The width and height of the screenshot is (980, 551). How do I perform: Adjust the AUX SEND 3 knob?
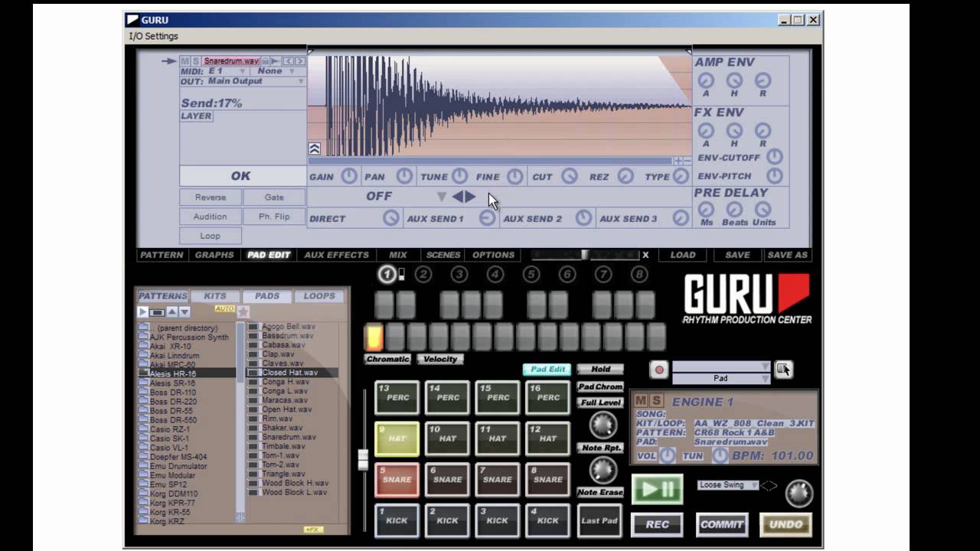[681, 218]
